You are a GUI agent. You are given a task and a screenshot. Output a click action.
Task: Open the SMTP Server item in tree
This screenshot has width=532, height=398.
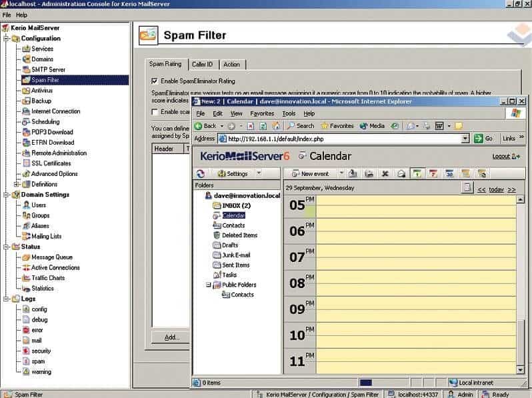(47, 69)
